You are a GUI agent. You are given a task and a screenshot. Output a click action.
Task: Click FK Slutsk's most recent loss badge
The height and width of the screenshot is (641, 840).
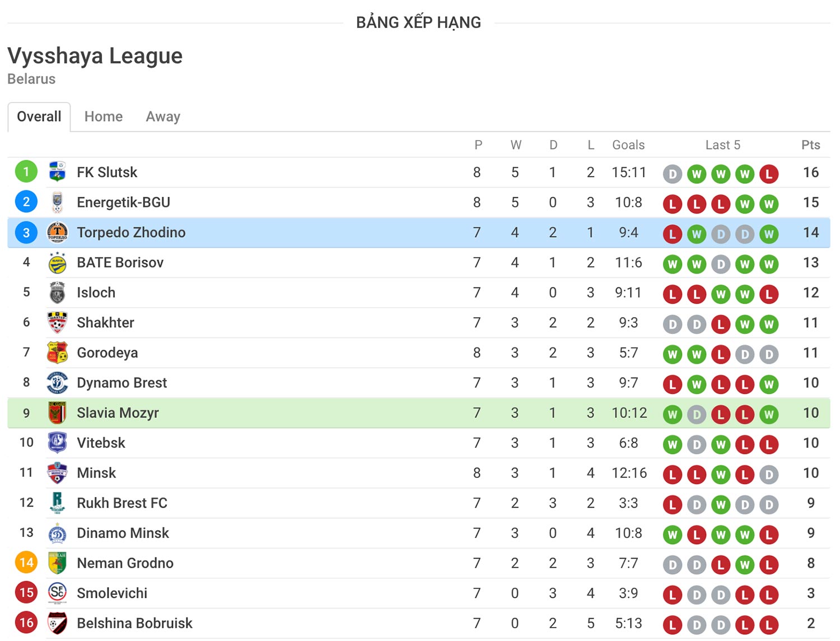coord(769,174)
